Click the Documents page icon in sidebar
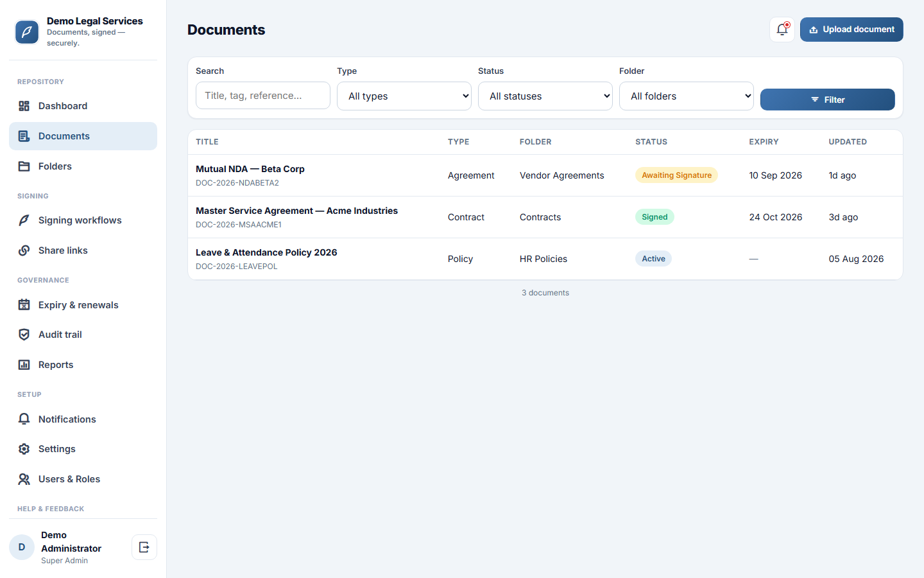The image size is (924, 578). (x=24, y=136)
